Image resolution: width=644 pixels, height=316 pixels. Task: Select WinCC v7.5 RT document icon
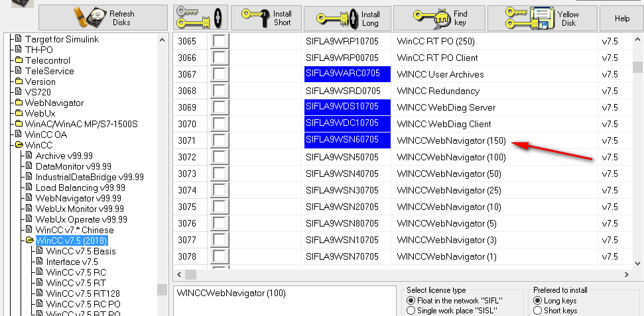coord(39,283)
